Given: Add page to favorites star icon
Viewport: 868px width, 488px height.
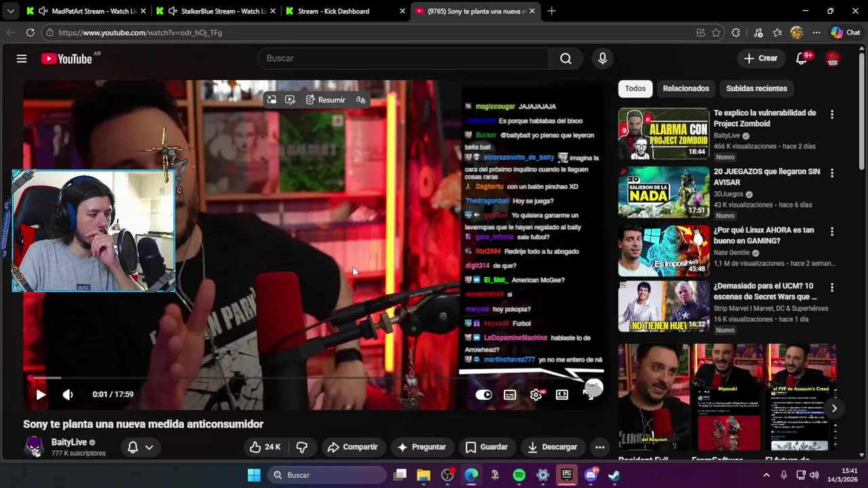Looking at the screenshot, I should [x=716, y=33].
